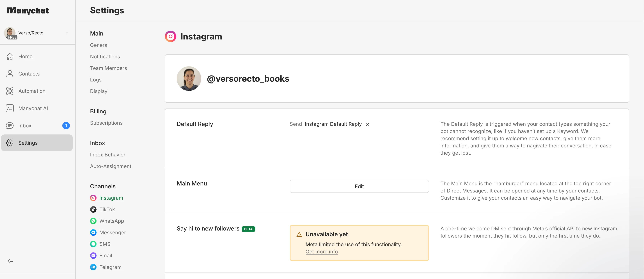
Task: Open the Manychat AI icon
Action: 10,108
